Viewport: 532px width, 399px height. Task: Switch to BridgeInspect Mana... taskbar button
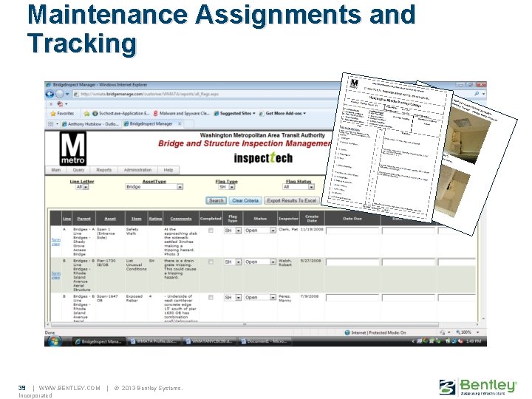[98, 341]
